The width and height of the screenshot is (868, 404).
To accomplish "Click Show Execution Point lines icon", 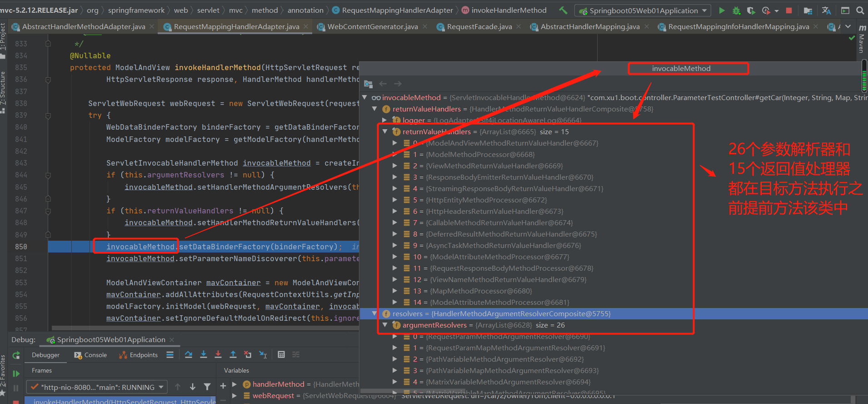I will (x=170, y=354).
